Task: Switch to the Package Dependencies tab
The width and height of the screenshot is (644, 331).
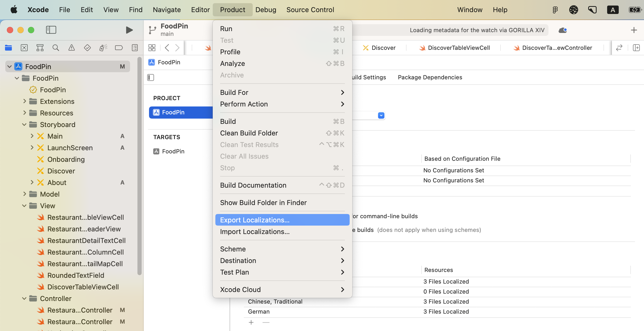Action: coord(430,77)
